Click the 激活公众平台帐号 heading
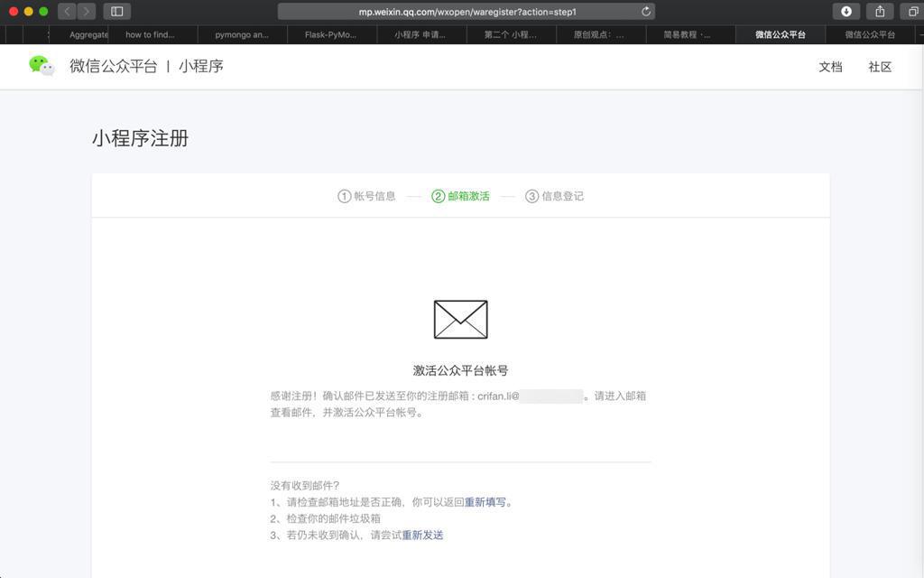924x578 pixels. pos(460,370)
